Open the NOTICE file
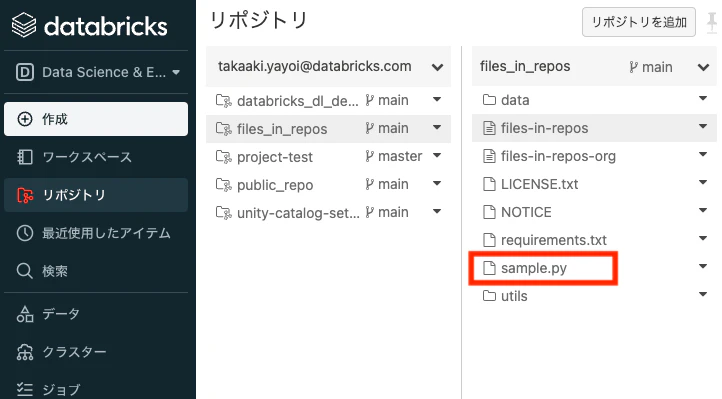The height and width of the screenshot is (399, 722). (x=526, y=212)
